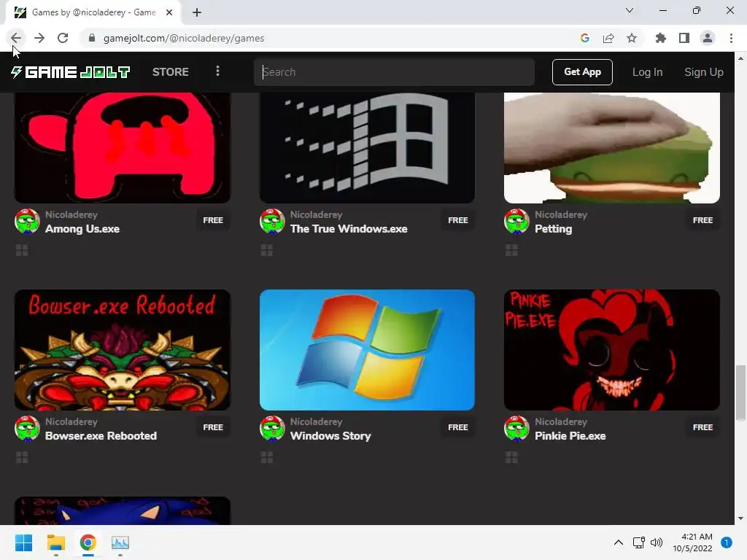The width and height of the screenshot is (747, 560).
Task: Open a new browser tab
Action: point(197,12)
